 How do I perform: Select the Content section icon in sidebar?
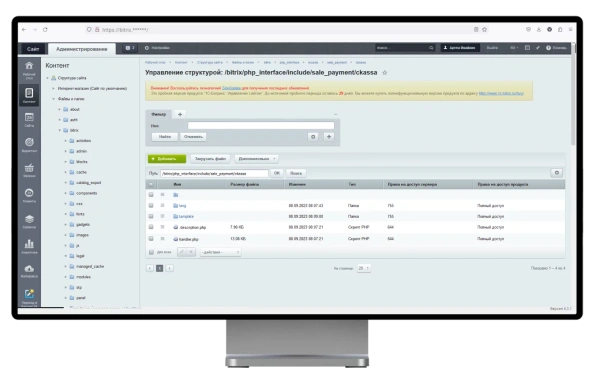29,93
